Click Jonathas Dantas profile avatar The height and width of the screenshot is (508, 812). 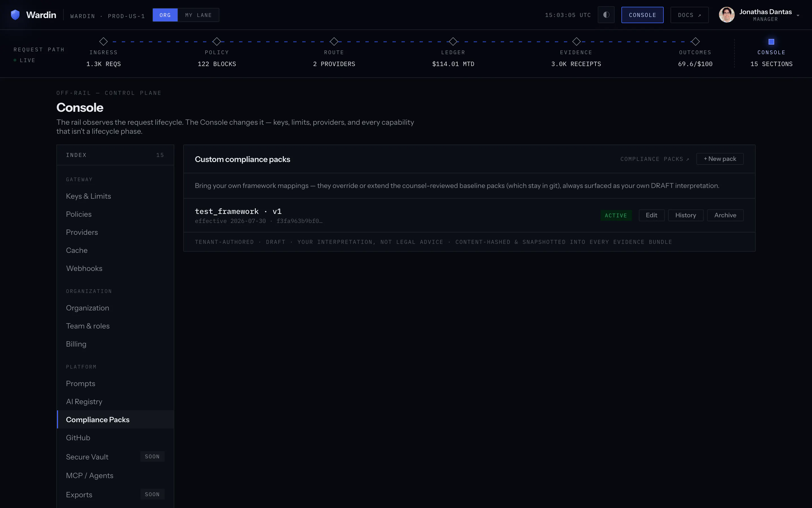click(727, 15)
